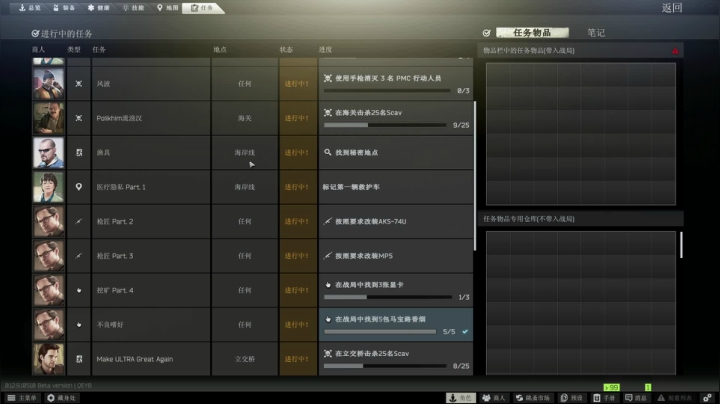Click pistol PMC kill progress bar 0/3
The image size is (720, 404).
[387, 91]
